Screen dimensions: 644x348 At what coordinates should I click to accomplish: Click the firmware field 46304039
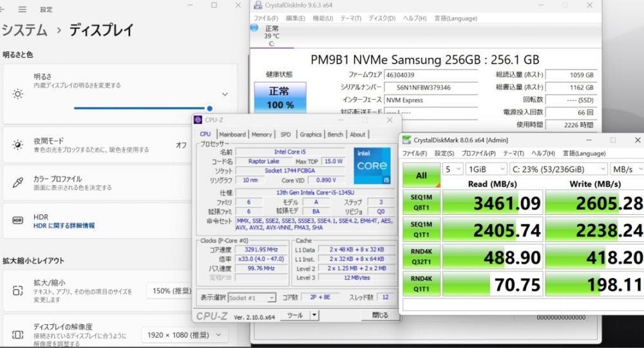[x=430, y=75]
